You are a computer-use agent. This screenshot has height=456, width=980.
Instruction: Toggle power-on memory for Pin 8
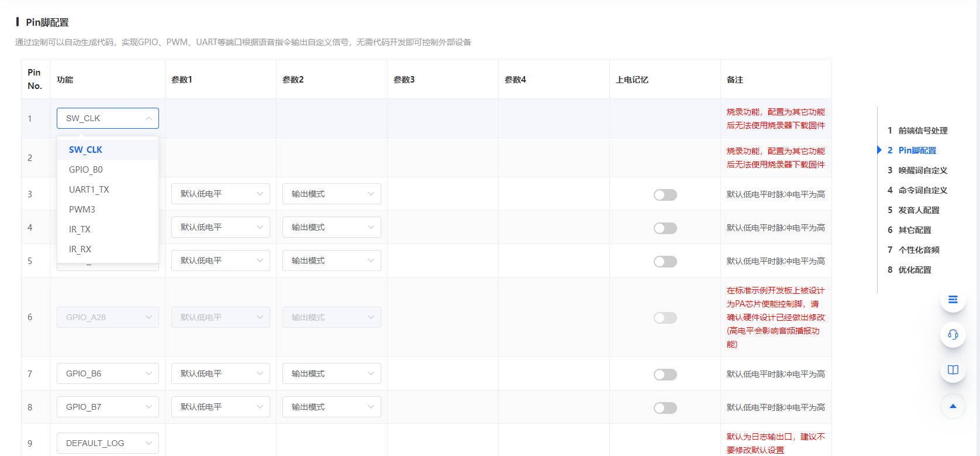click(665, 408)
